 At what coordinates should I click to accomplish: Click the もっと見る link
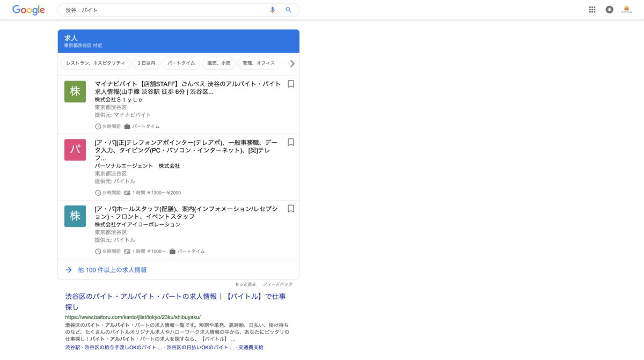tap(245, 284)
